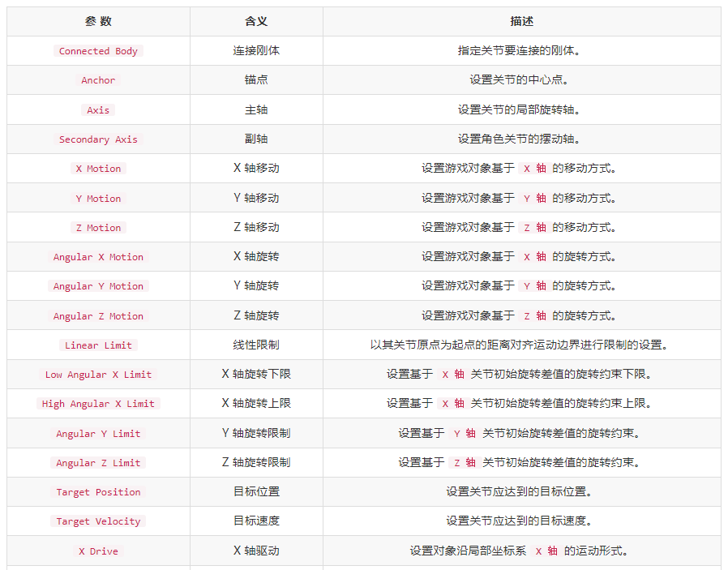Click the '目标位置' meaning cell

[x=256, y=491]
